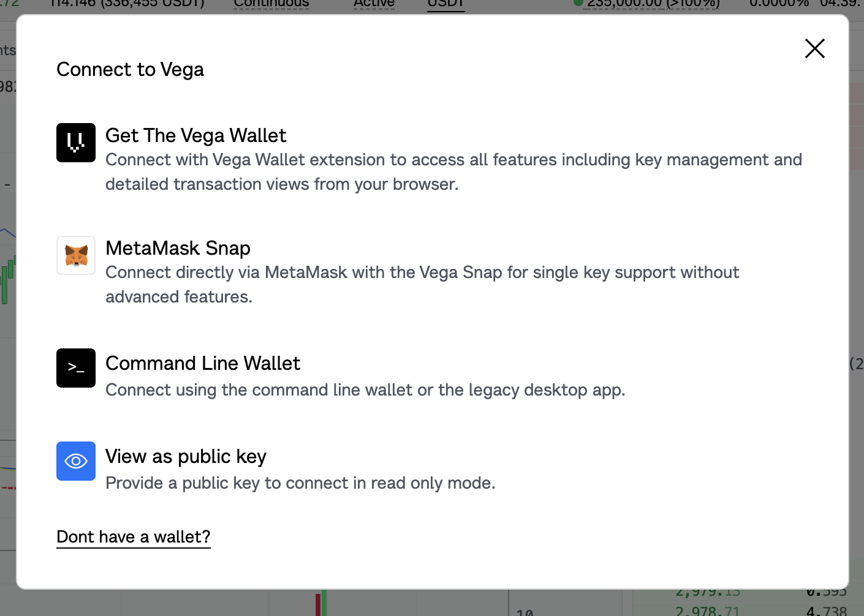The height and width of the screenshot is (616, 864).
Task: Click the Vega Wallet logo icon
Action: (76, 143)
